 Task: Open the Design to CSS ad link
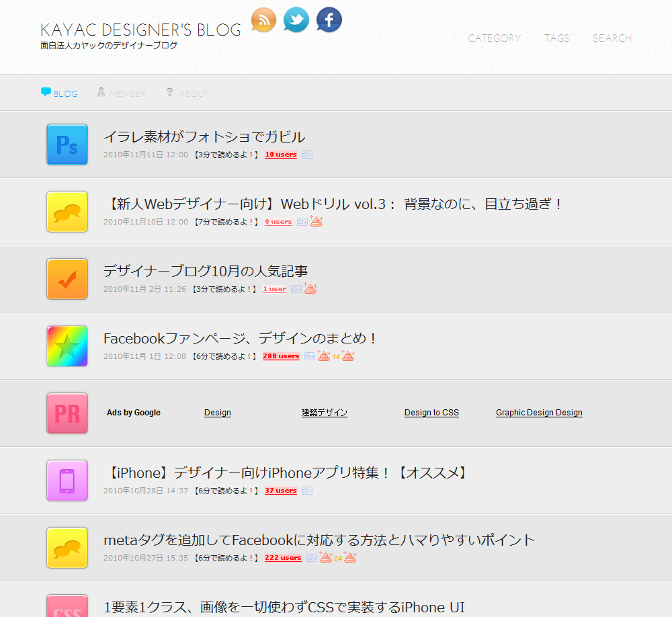[431, 413]
